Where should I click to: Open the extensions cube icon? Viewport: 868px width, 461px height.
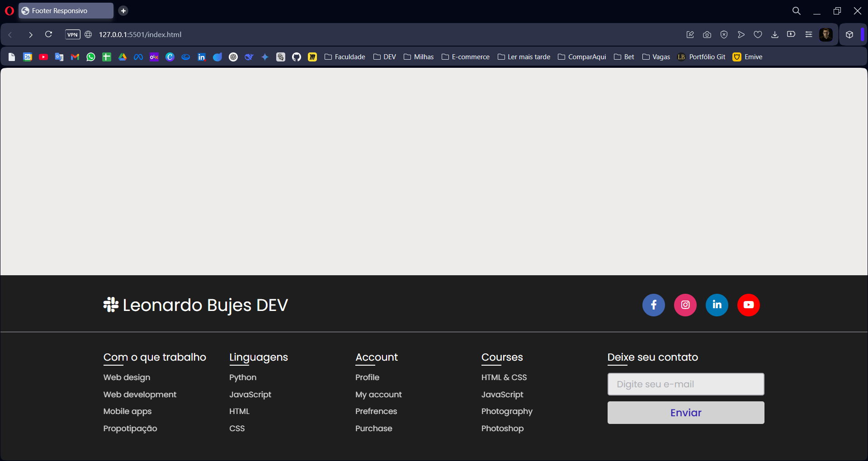[x=849, y=35]
